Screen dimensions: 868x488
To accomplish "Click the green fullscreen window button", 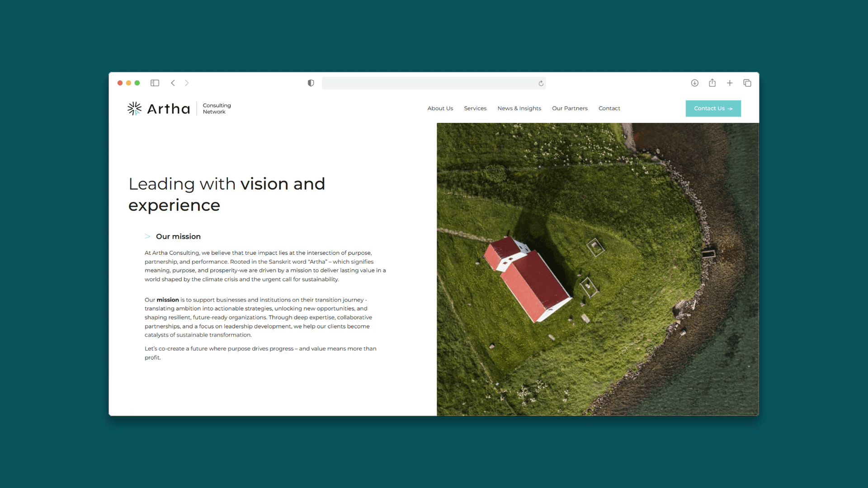I will tap(137, 83).
